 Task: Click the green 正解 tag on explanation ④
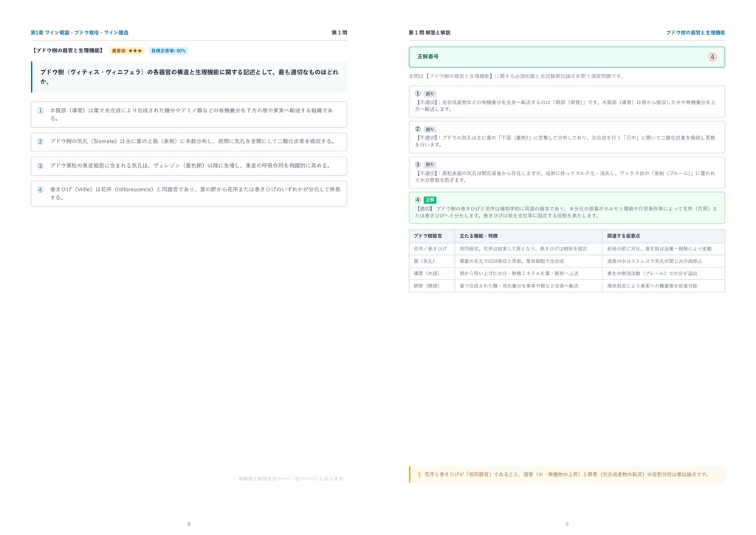(x=430, y=200)
